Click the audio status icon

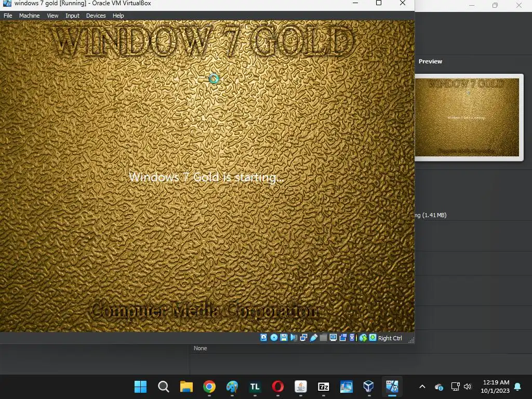click(294, 338)
